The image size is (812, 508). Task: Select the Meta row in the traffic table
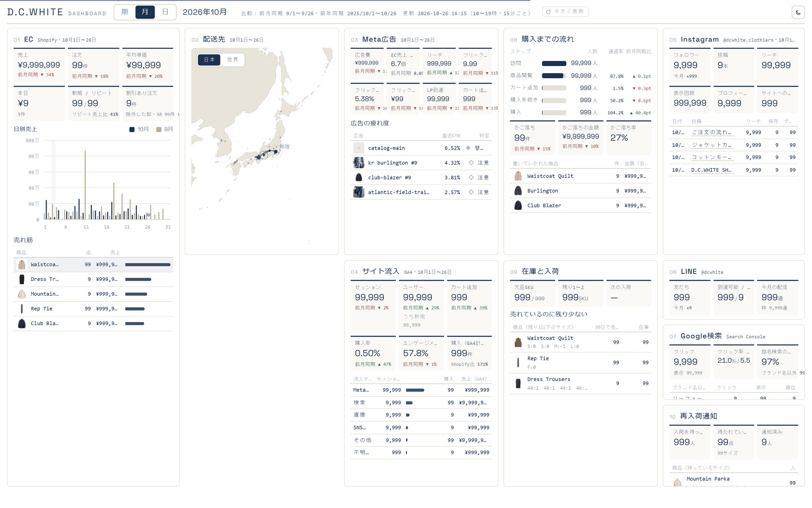click(x=421, y=390)
